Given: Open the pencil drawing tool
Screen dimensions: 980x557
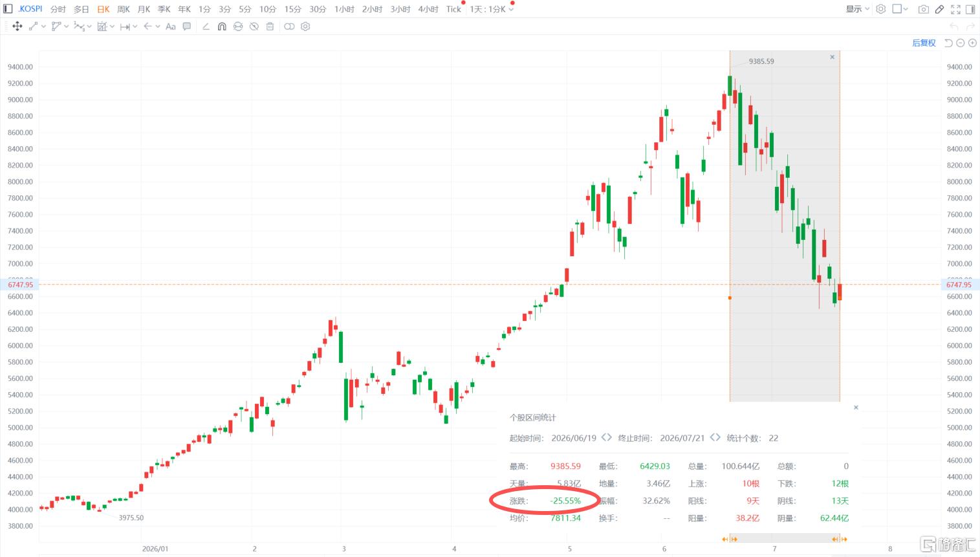Looking at the screenshot, I should tap(939, 9).
